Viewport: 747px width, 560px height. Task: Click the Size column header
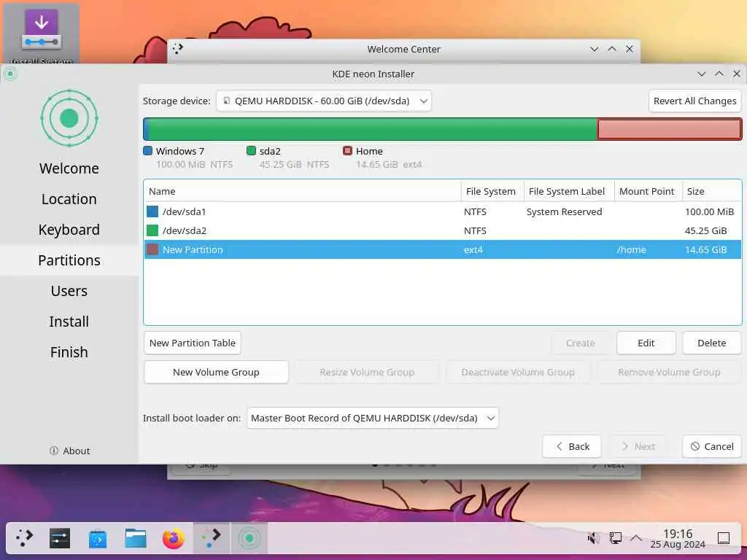pos(712,191)
